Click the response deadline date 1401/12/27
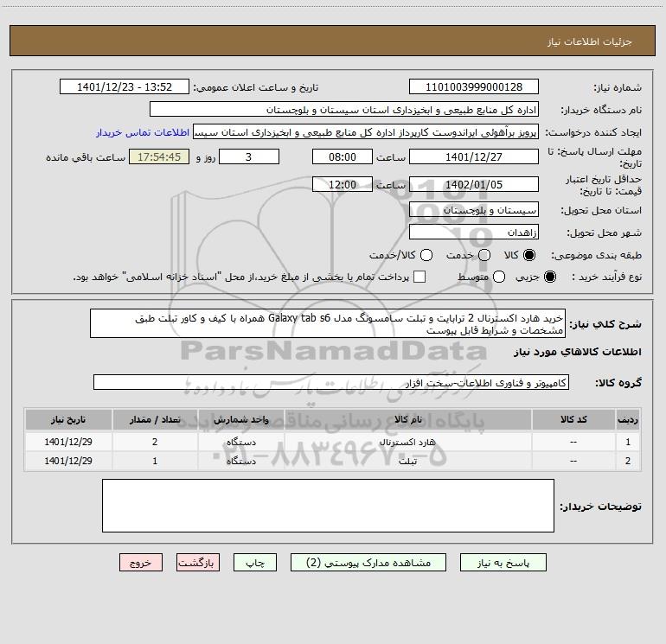The width and height of the screenshot is (666, 644). pyautogui.click(x=474, y=156)
